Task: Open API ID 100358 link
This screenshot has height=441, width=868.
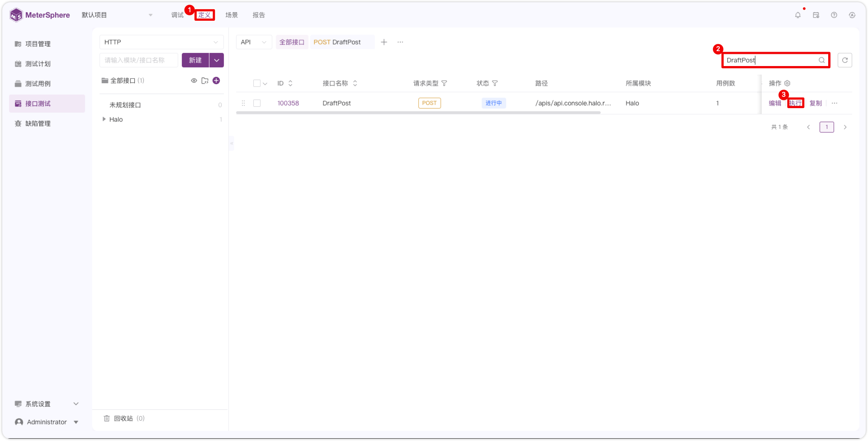Action: (x=288, y=103)
